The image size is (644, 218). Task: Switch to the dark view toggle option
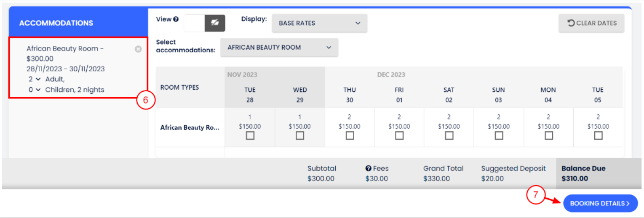pos(215,23)
